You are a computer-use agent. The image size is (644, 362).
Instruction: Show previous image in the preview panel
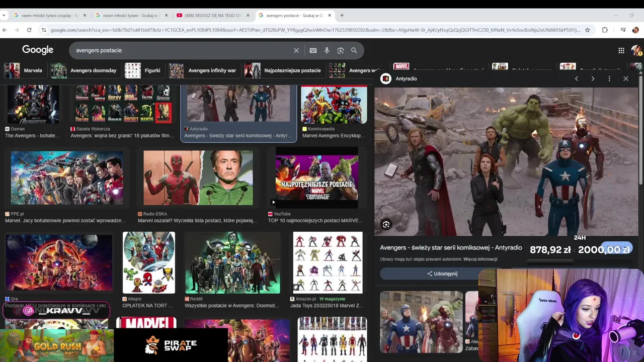[x=577, y=78]
